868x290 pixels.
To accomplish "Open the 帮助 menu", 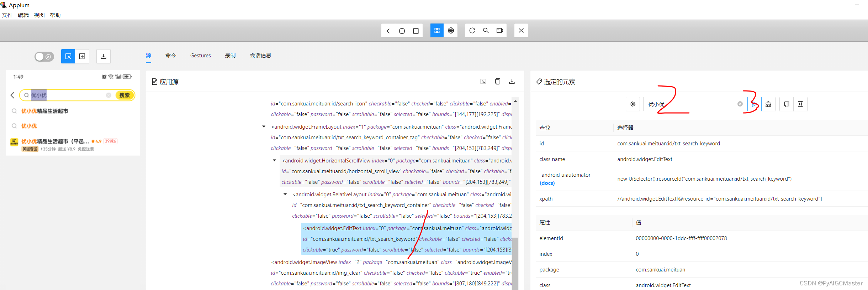I will 55,15.
